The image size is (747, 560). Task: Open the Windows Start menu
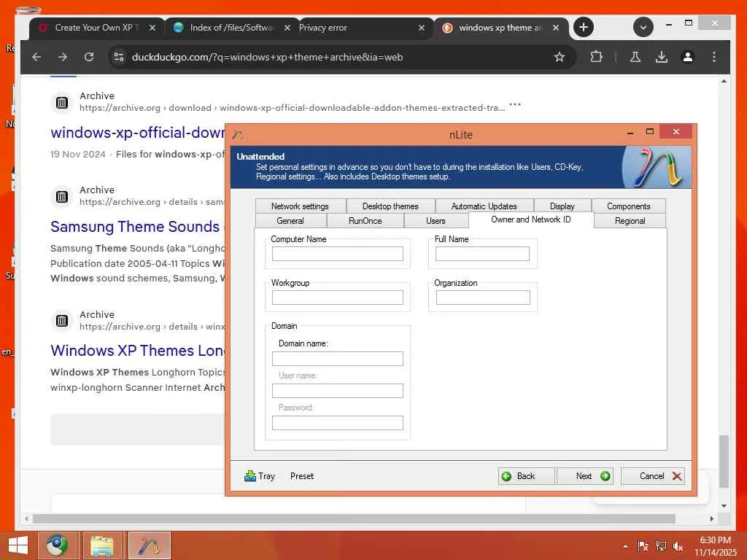(x=18, y=545)
